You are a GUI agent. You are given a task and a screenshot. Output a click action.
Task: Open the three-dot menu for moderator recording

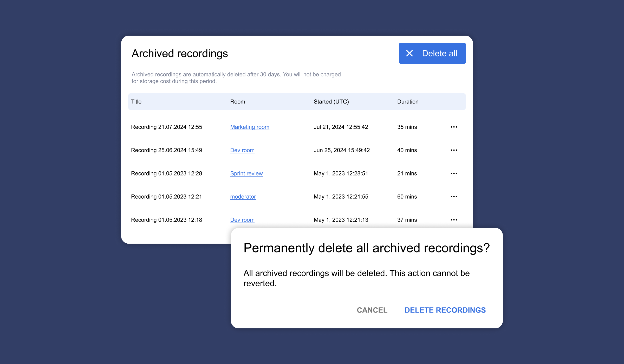(x=454, y=197)
